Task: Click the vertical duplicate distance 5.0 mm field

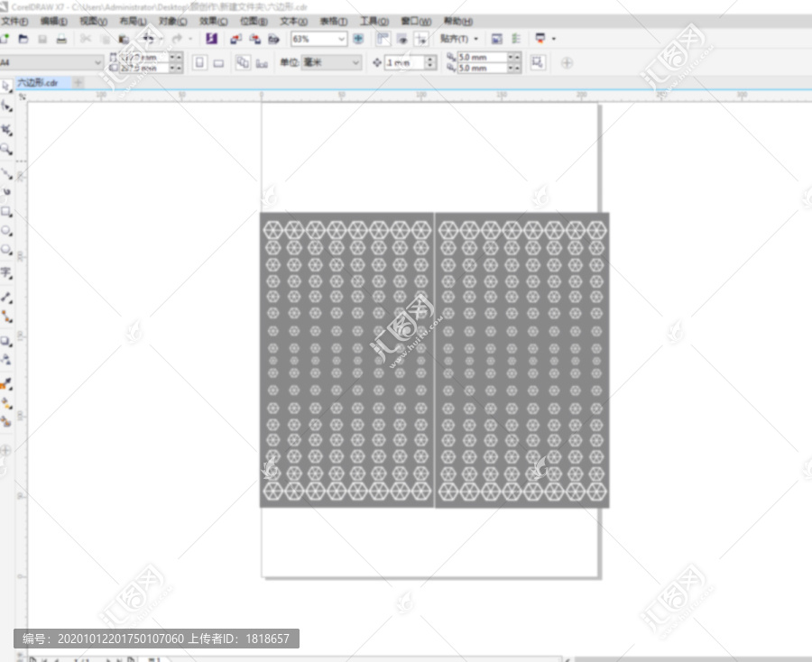Action: click(x=482, y=68)
